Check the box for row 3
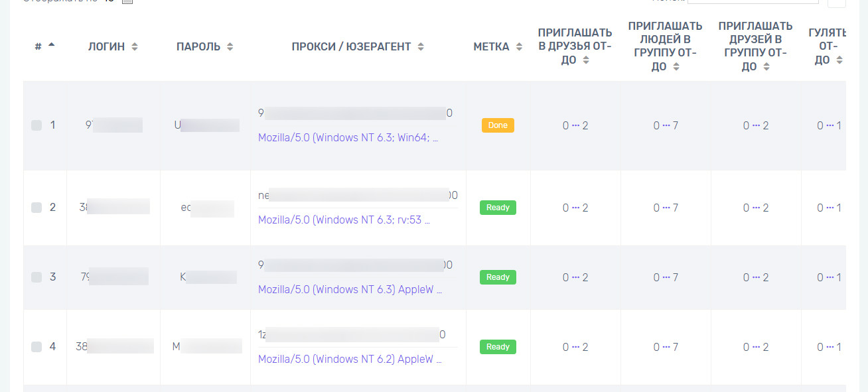The width and height of the screenshot is (868, 392). click(36, 277)
